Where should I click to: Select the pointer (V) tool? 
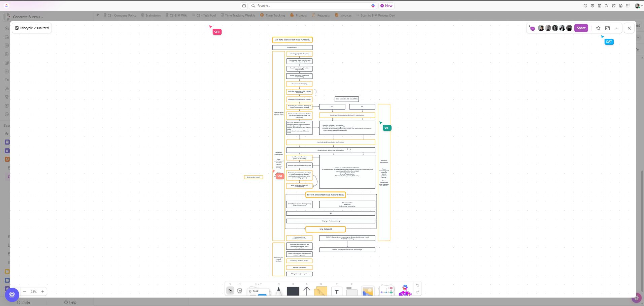230,290
